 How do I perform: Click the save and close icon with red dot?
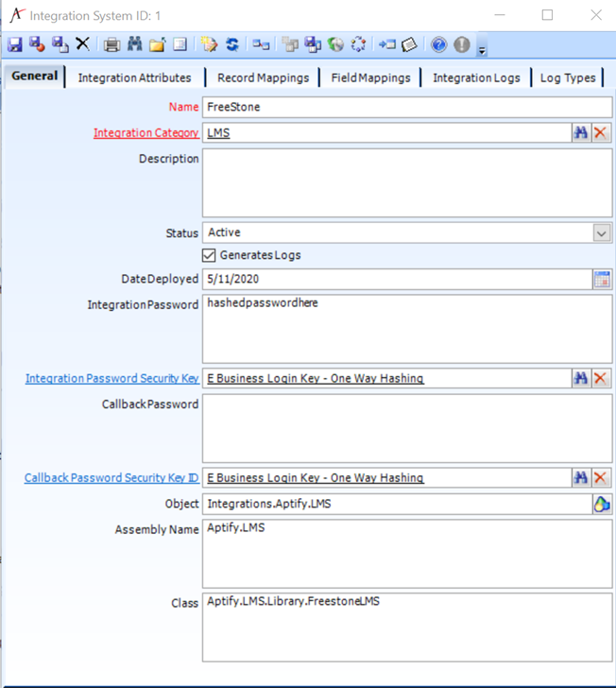tap(37, 44)
